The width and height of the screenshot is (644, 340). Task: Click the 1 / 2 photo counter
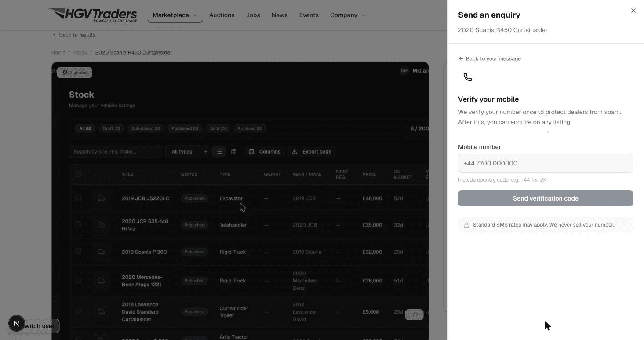[x=414, y=314]
